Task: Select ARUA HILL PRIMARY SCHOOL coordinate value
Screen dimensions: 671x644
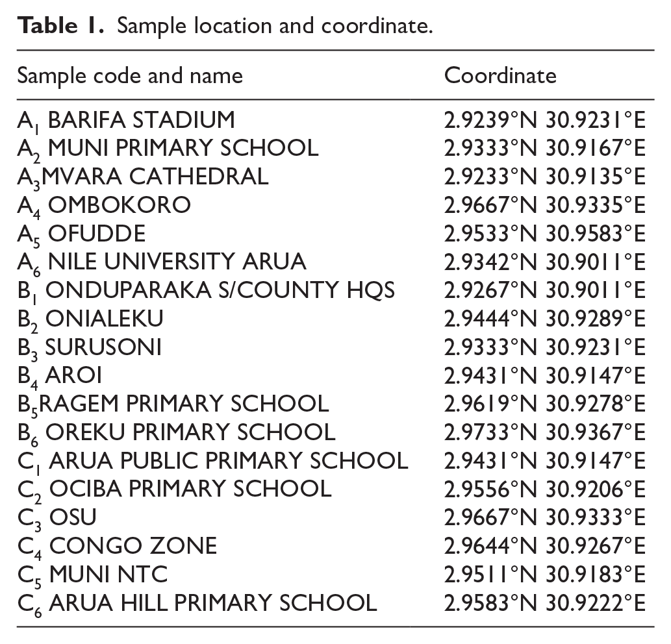Action: [545, 603]
